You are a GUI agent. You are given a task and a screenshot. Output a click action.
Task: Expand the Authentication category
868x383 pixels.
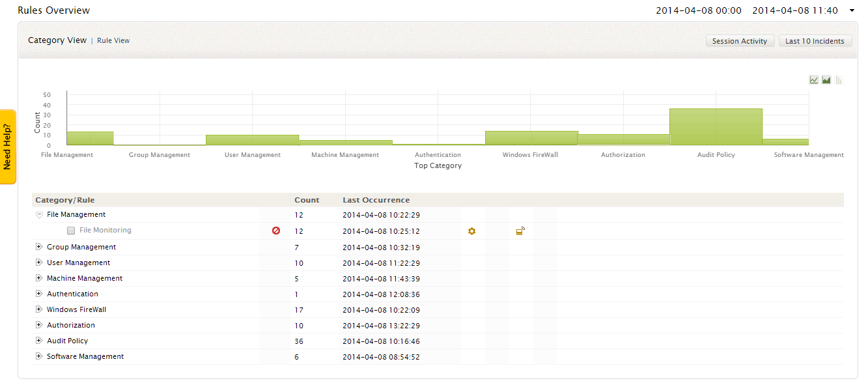coord(39,294)
